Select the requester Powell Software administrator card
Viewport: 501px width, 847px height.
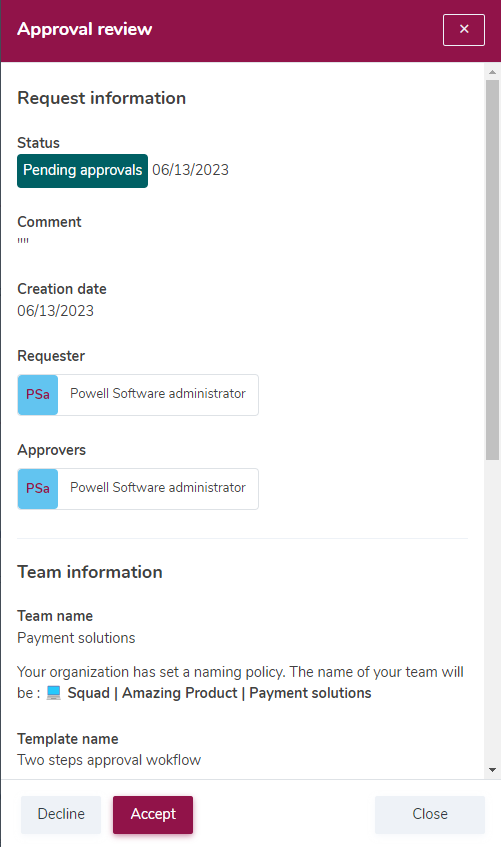(x=138, y=395)
